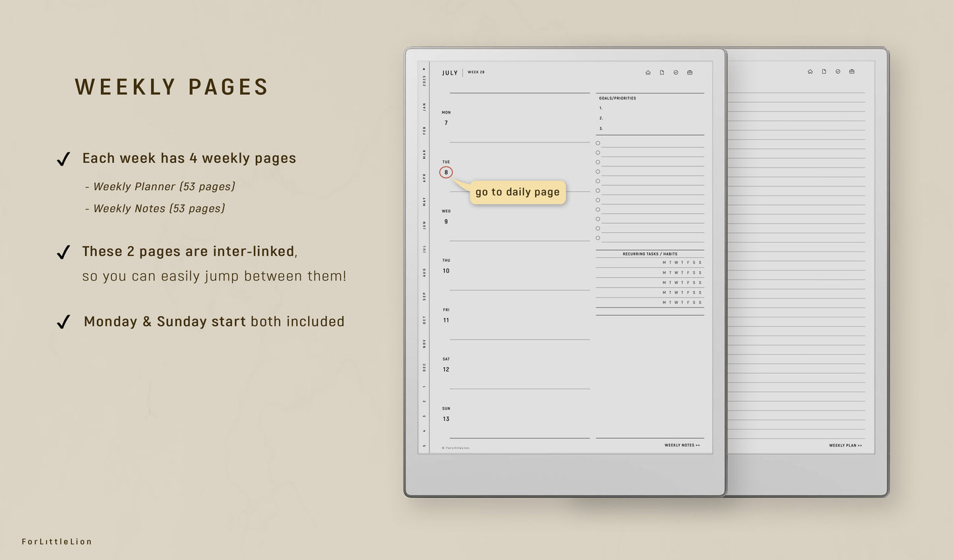Tap the WEEK 28 header label
The width and height of the screenshot is (953, 560).
476,73
